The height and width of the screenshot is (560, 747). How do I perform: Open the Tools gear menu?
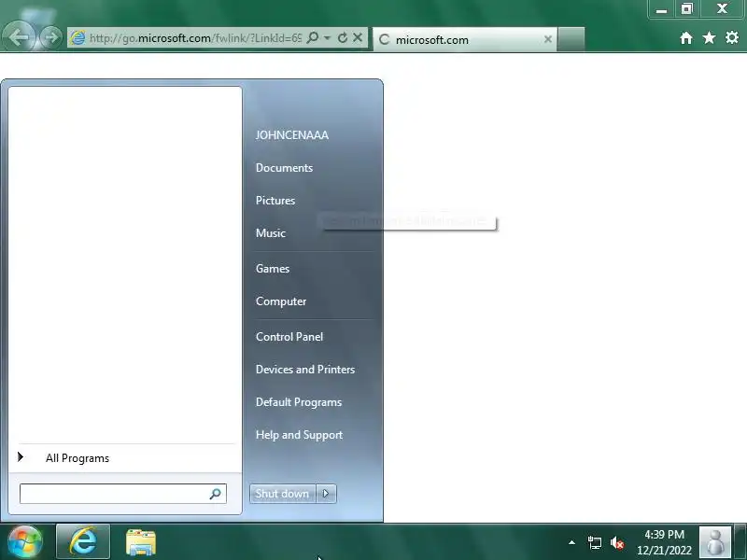[732, 37]
